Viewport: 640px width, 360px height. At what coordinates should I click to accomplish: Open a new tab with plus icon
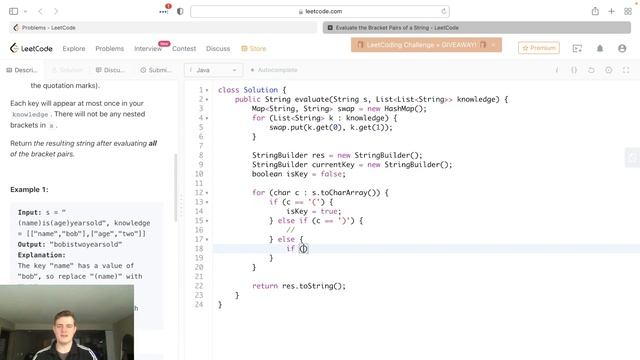[611, 11]
